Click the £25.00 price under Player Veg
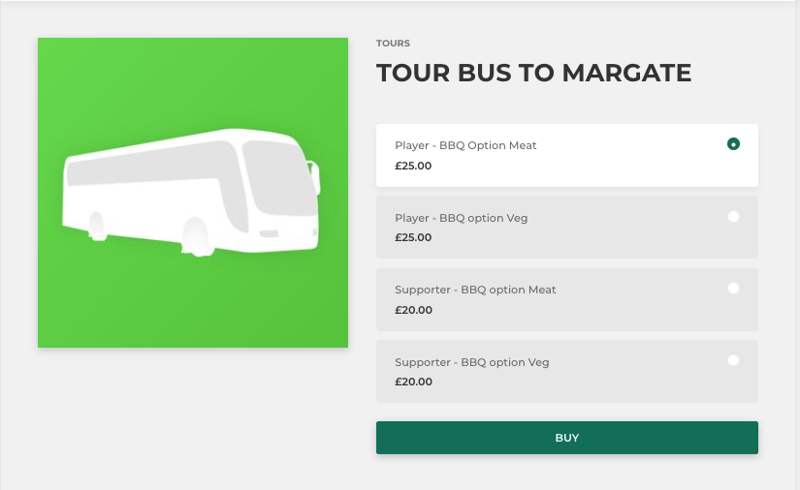800x490 pixels. pyautogui.click(x=413, y=237)
